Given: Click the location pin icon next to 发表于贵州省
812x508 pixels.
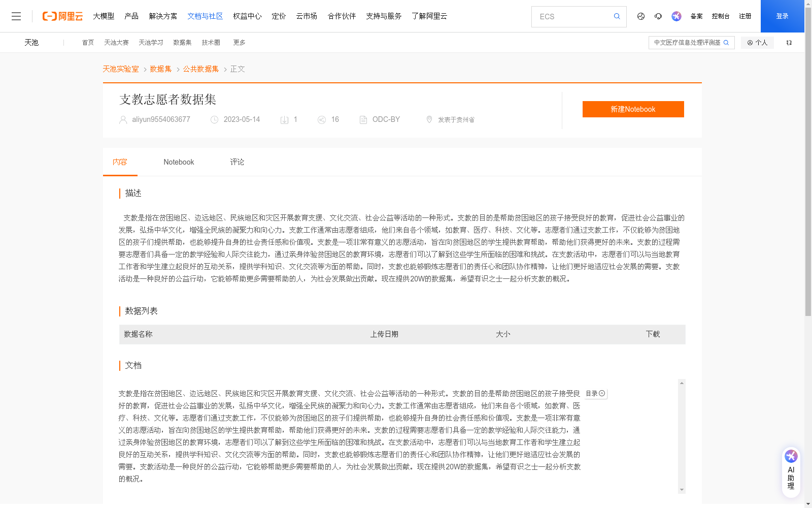Looking at the screenshot, I should [429, 119].
